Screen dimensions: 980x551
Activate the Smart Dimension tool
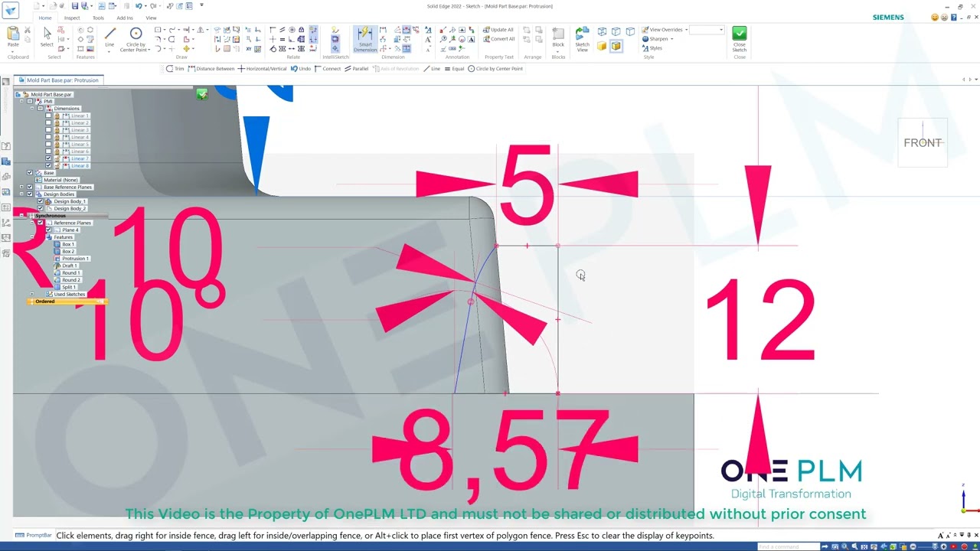pos(365,39)
